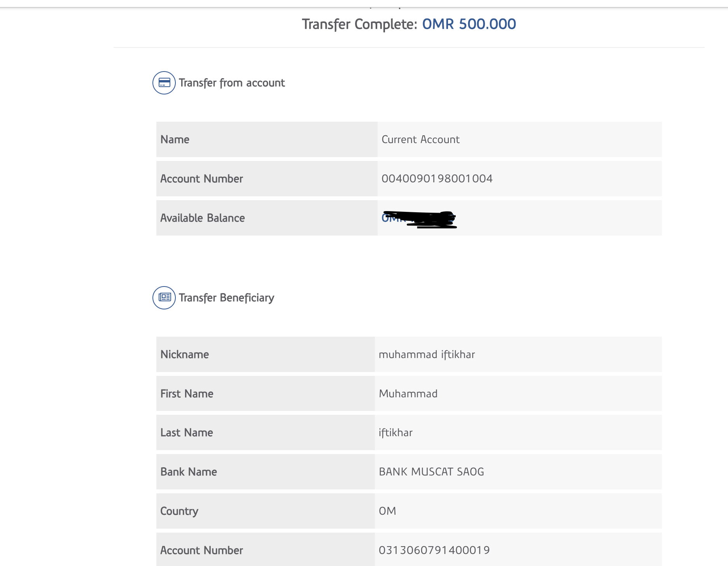
Task: Select the nickname value muhammad iftikhar
Action: click(x=427, y=355)
